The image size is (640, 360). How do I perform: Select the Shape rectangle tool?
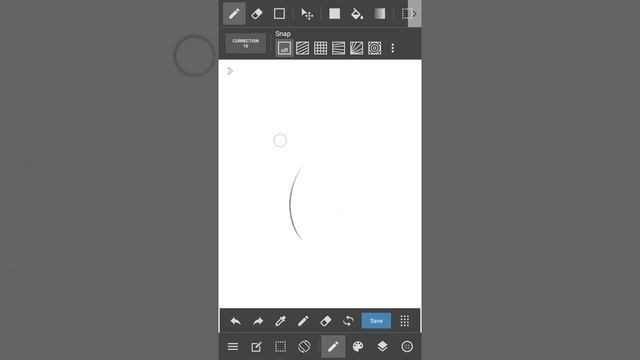point(280,14)
